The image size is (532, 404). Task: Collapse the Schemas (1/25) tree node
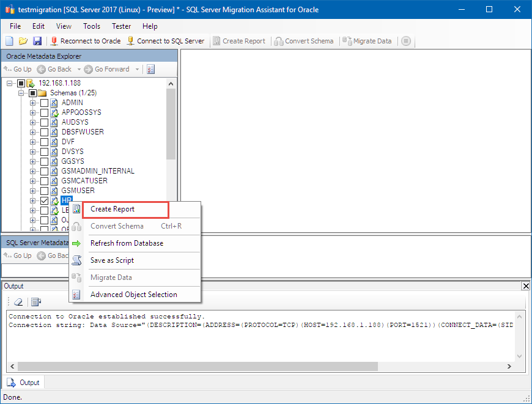[x=21, y=92]
